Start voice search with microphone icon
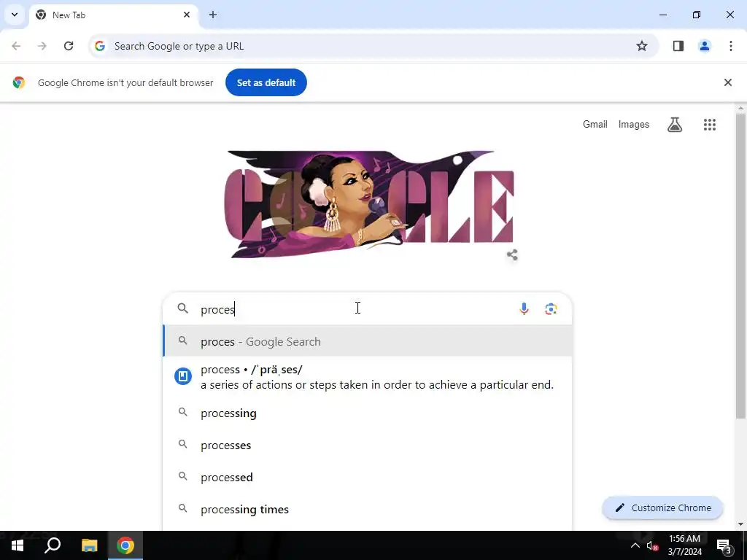 pyautogui.click(x=524, y=309)
